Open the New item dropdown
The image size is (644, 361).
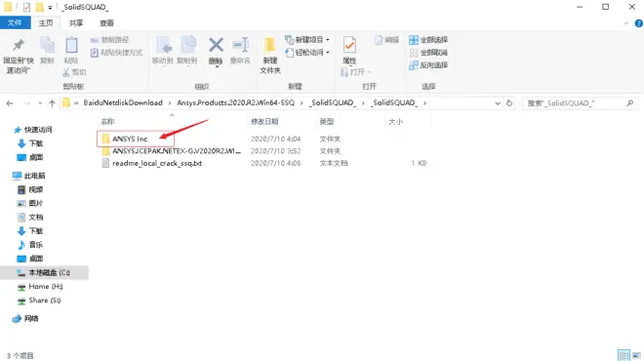[307, 40]
